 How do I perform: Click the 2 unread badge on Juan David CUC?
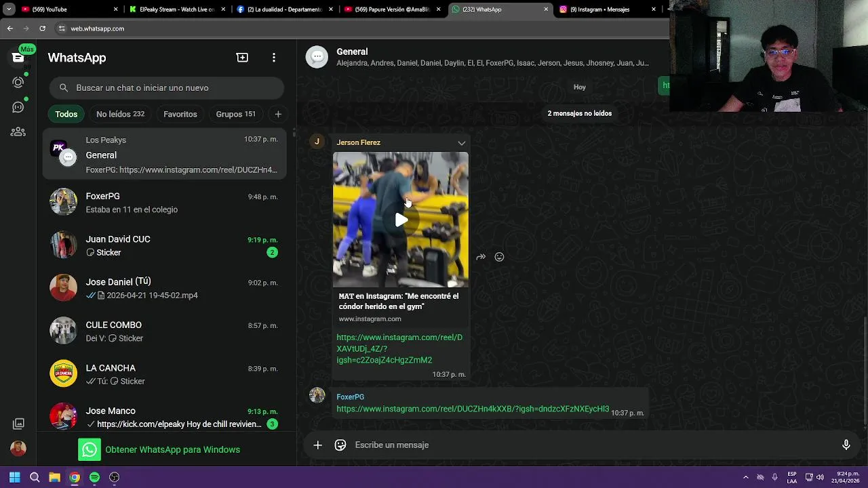tap(272, 252)
